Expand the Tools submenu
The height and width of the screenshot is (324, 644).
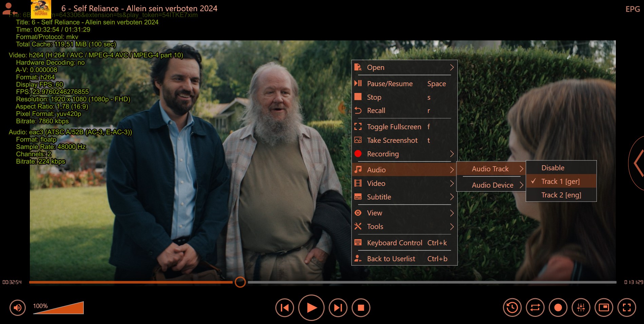[x=404, y=227]
